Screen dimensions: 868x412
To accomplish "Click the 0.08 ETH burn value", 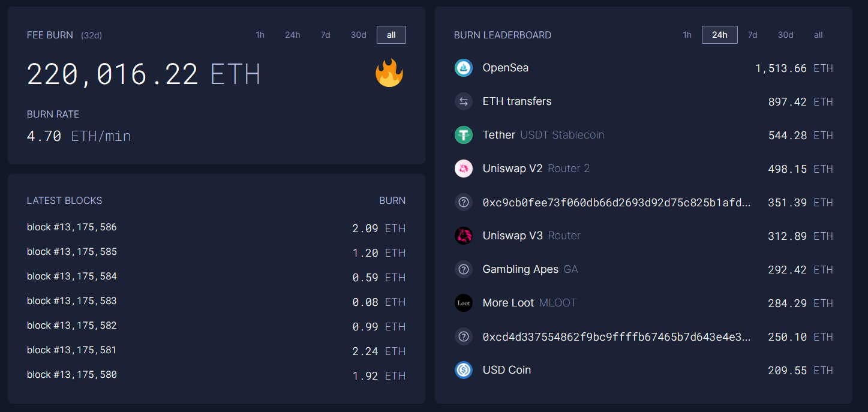I will 379,302.
